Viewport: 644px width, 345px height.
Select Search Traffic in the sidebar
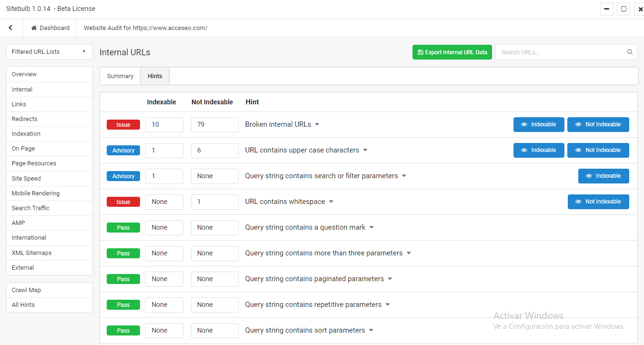pos(50,208)
